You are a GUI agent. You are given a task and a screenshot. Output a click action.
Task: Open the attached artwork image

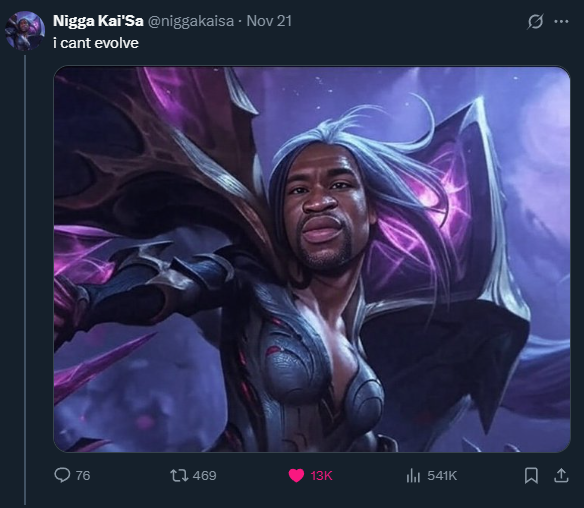click(x=312, y=259)
